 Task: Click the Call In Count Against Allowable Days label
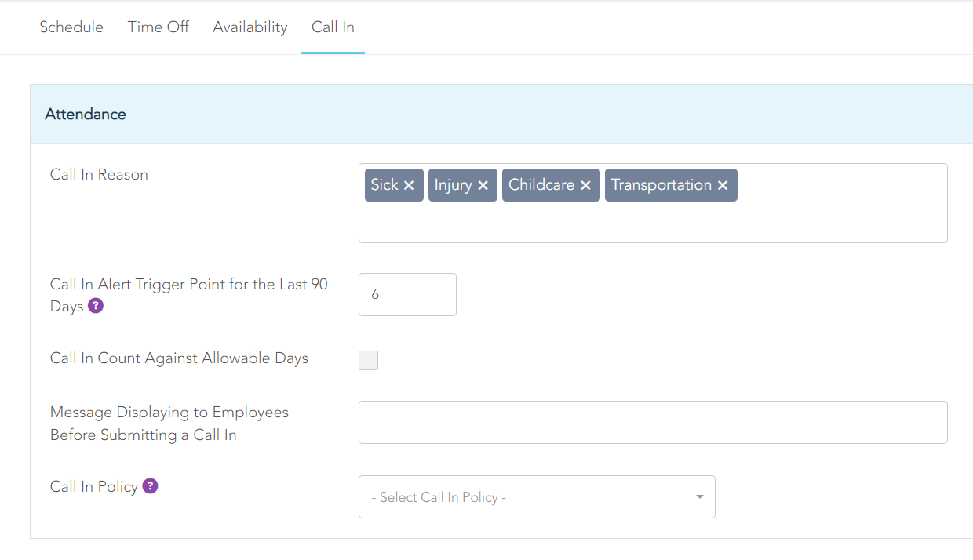point(179,358)
